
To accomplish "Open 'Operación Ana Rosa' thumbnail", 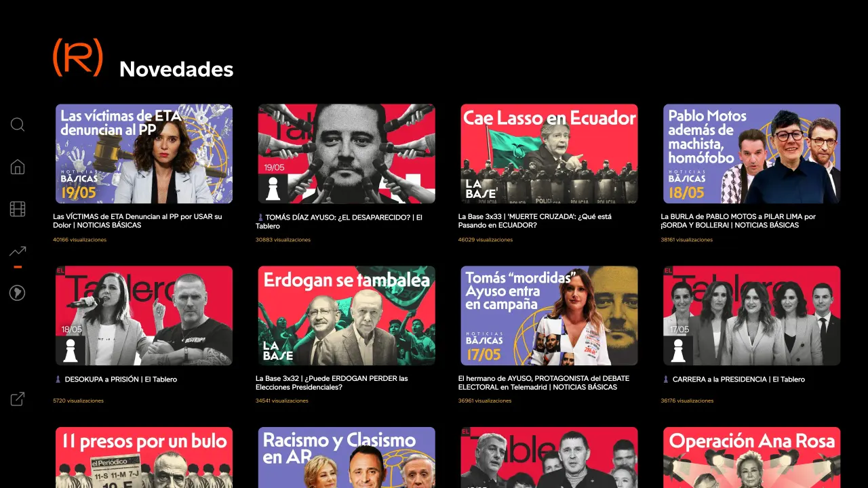I will point(752,457).
